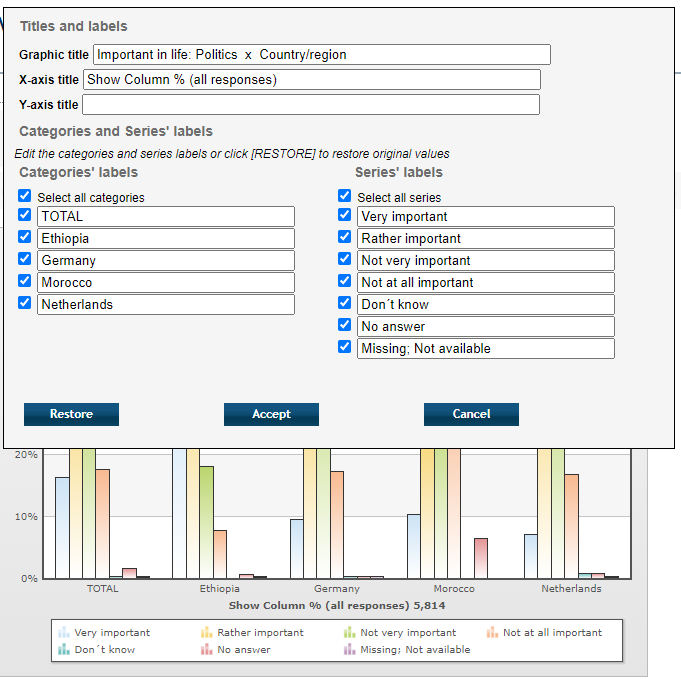Click the Netherlands x-axis label in chart
Viewport: 681px width, 679px height.
coord(572,589)
